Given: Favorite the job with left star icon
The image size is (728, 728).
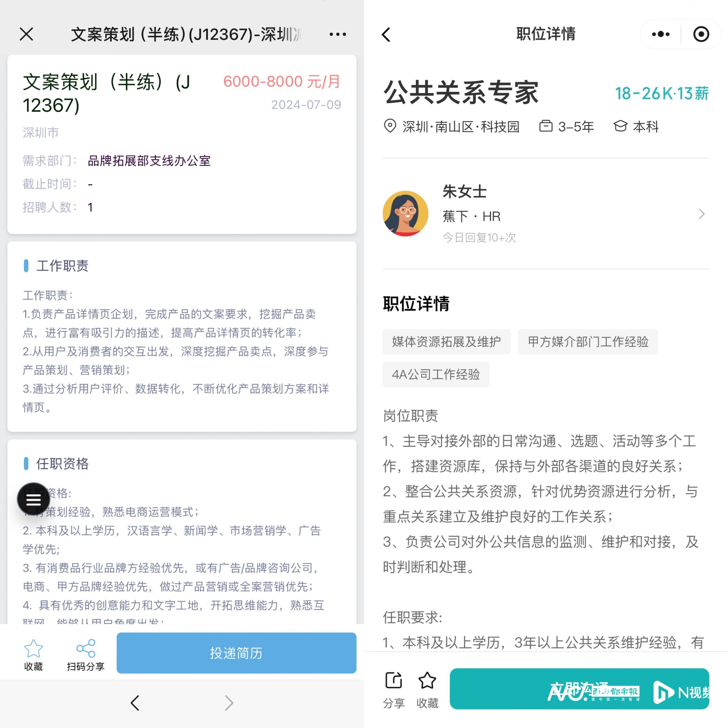Looking at the screenshot, I should click(33, 648).
